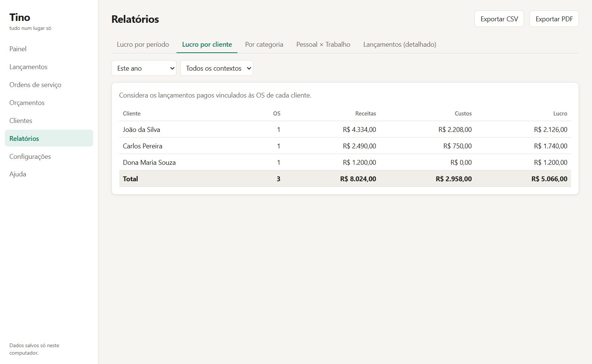Open Ordens de serviço page

click(49, 85)
